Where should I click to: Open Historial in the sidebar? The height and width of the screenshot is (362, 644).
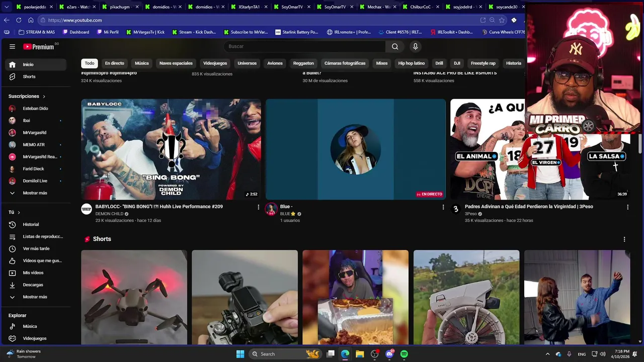[36, 224]
